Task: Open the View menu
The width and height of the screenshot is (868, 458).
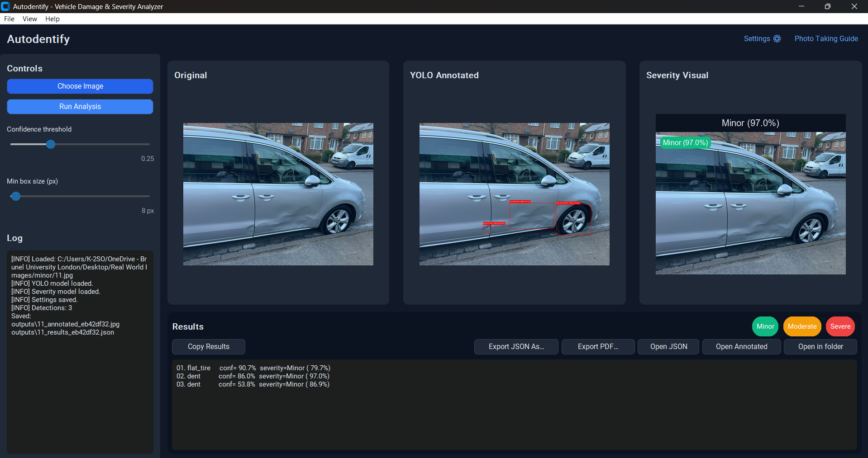Action: coord(30,19)
